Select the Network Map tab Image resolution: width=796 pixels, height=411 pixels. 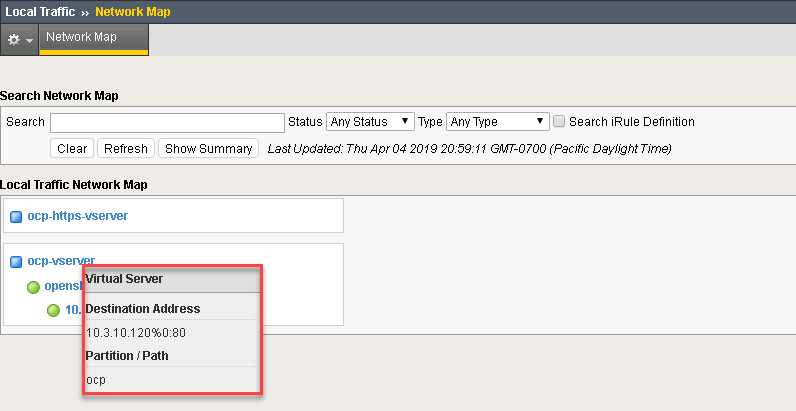[x=94, y=38]
